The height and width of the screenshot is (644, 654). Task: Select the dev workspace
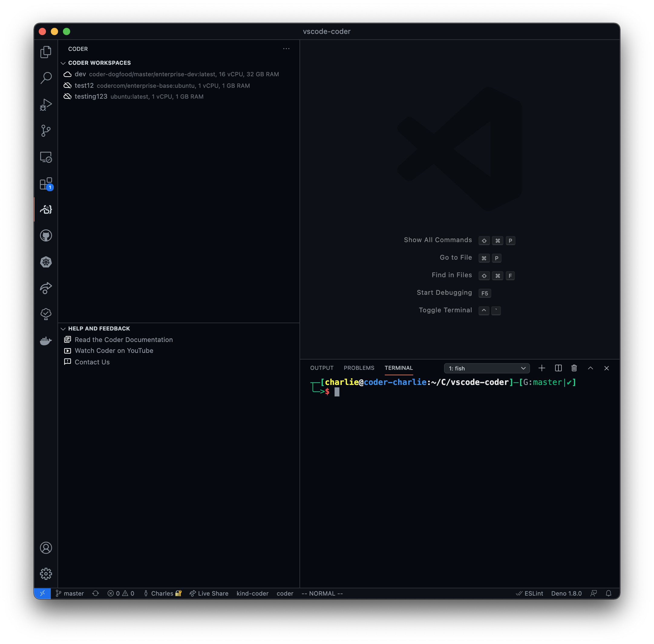[178, 74]
